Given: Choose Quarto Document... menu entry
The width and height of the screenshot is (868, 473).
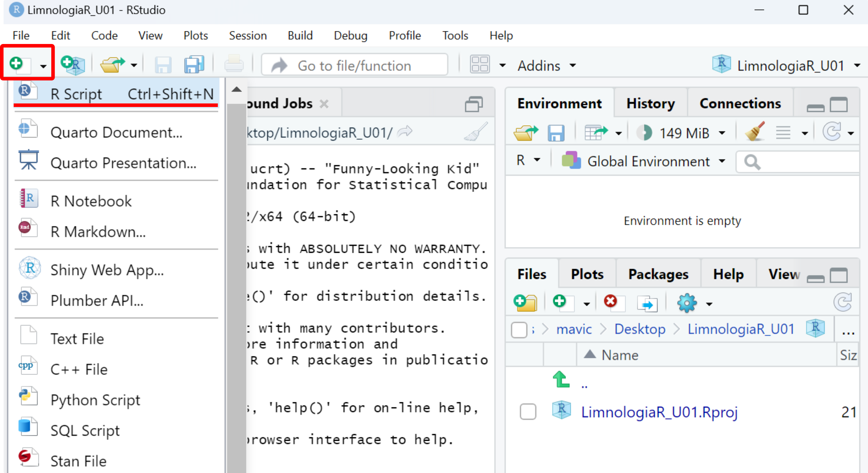Looking at the screenshot, I should [116, 132].
